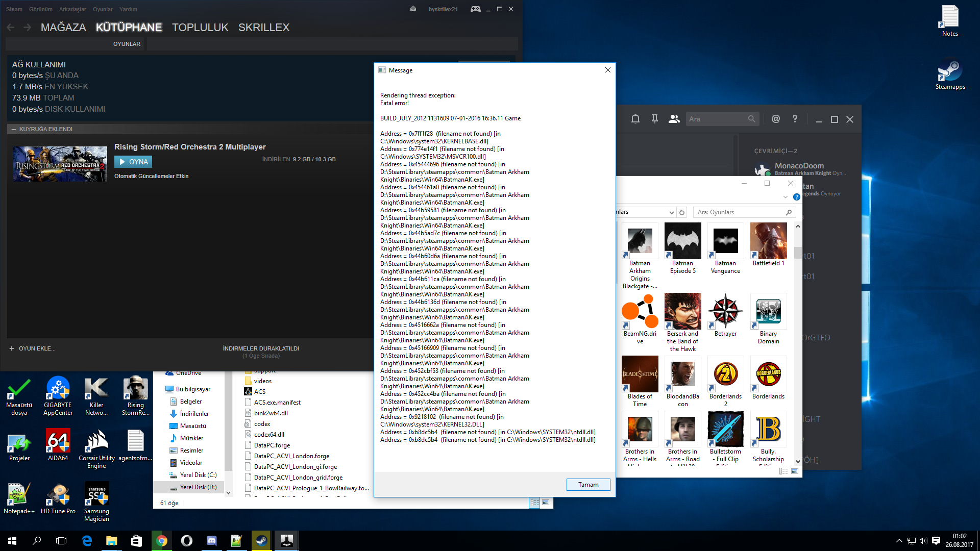Expand the address bar dropdown in Oyunlar
Screen dimensions: 980x551
[671, 212]
